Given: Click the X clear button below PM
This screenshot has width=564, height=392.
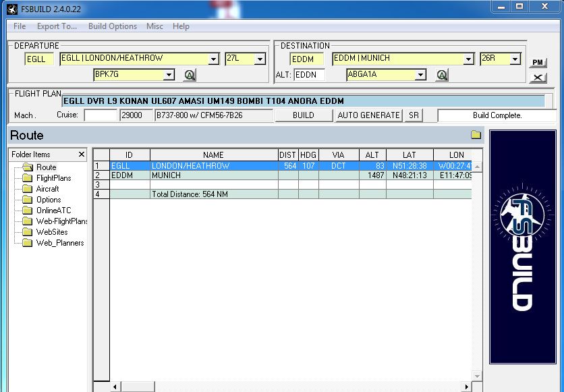Looking at the screenshot, I should click(538, 78).
